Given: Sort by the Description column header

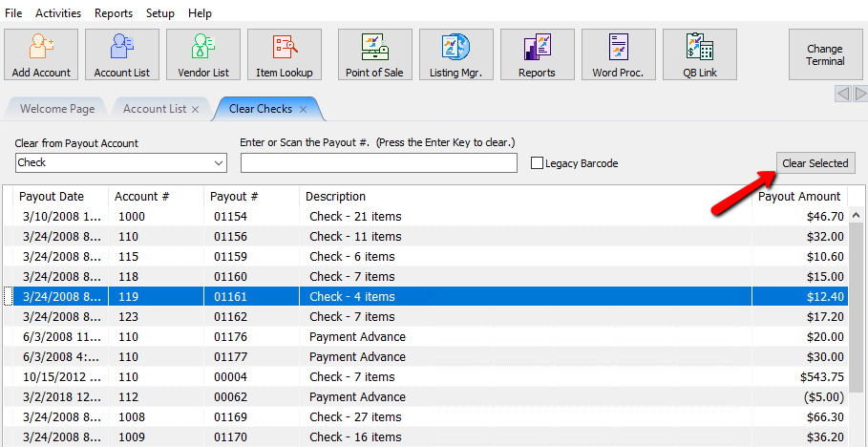Looking at the screenshot, I should click(x=525, y=196).
